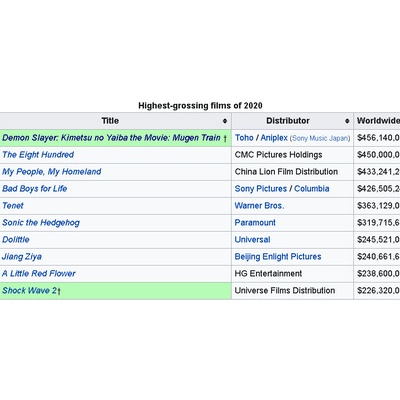Click the $363,129 gross value
Screen dimensions: 400x400
point(378,206)
